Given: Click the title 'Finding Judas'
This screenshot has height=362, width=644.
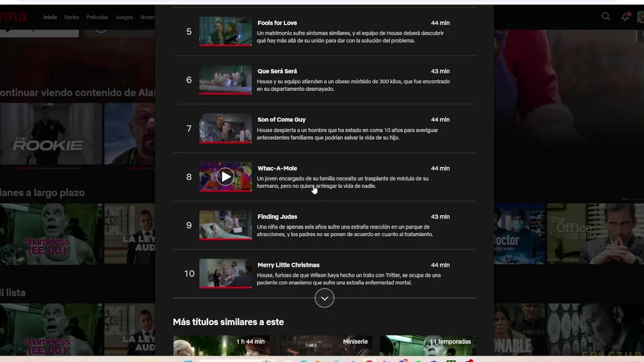Looking at the screenshot, I should pyautogui.click(x=277, y=217).
